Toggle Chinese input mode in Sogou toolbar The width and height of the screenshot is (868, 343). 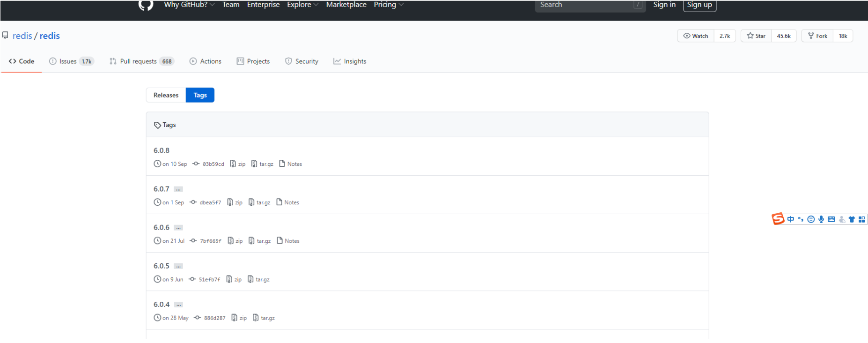point(791,219)
